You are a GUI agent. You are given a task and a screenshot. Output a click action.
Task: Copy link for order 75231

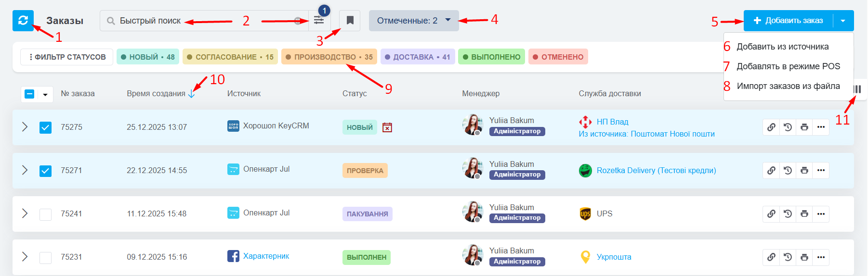(771, 257)
